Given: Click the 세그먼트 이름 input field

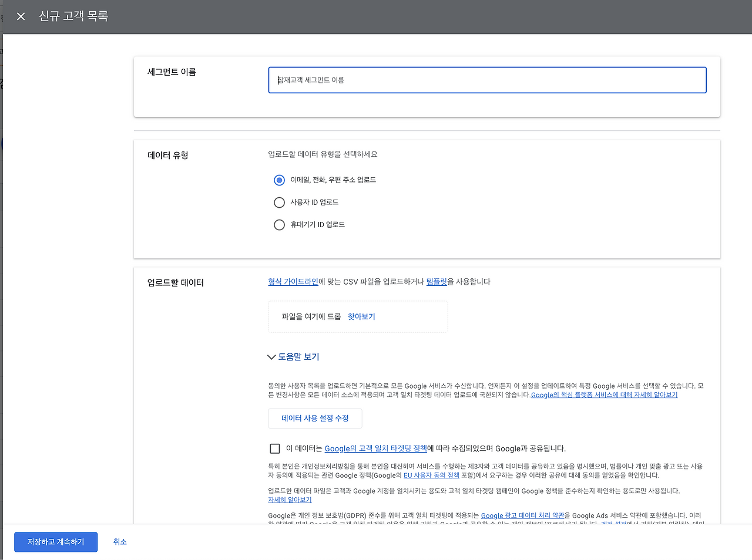Looking at the screenshot, I should pos(486,80).
